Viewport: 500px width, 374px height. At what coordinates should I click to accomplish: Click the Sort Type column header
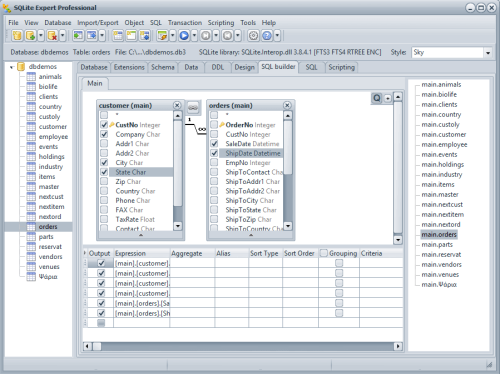click(x=265, y=253)
